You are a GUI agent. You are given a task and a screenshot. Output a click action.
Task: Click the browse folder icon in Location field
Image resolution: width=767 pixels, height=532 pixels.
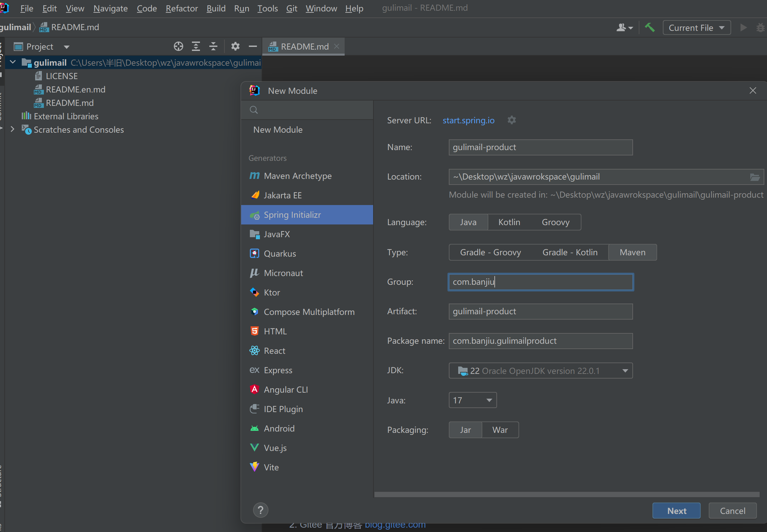click(x=755, y=177)
